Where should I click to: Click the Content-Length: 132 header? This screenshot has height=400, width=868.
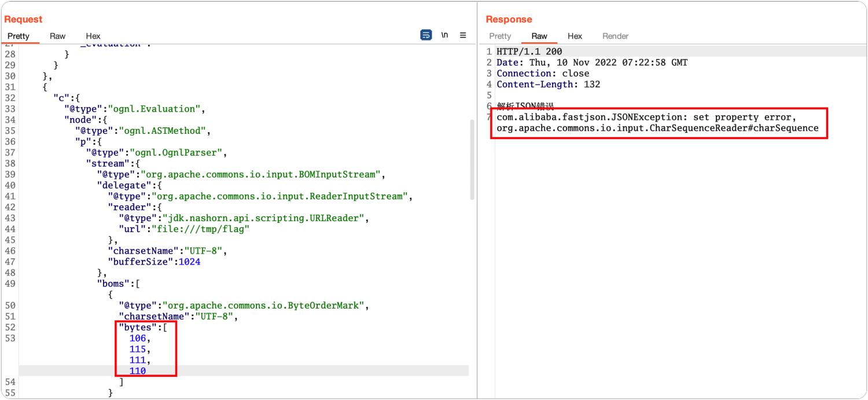[549, 85]
